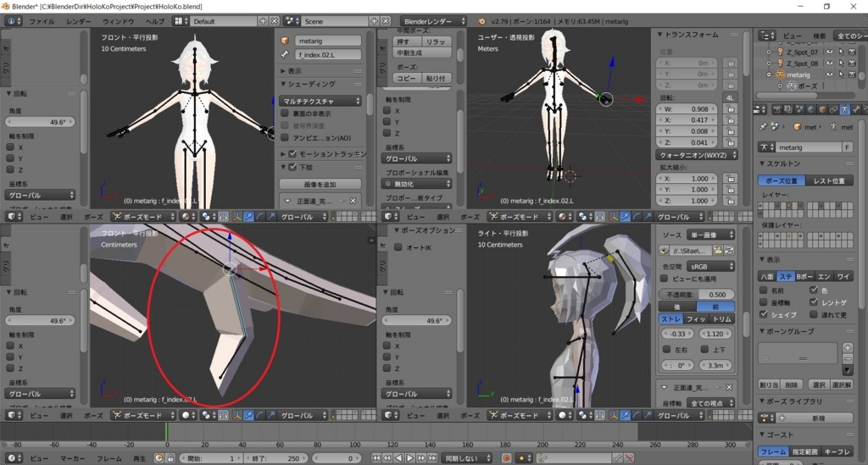Add a new bone group with plus icon

[x=848, y=347]
